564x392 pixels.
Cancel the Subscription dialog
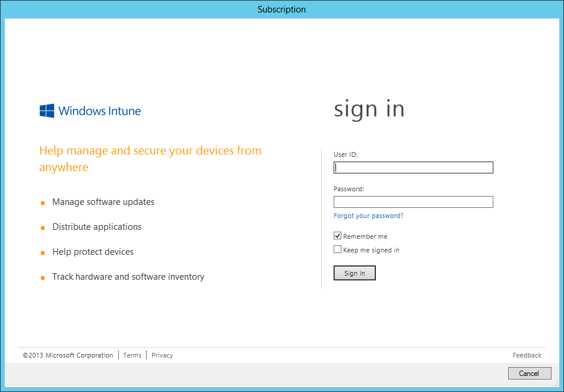point(530,373)
